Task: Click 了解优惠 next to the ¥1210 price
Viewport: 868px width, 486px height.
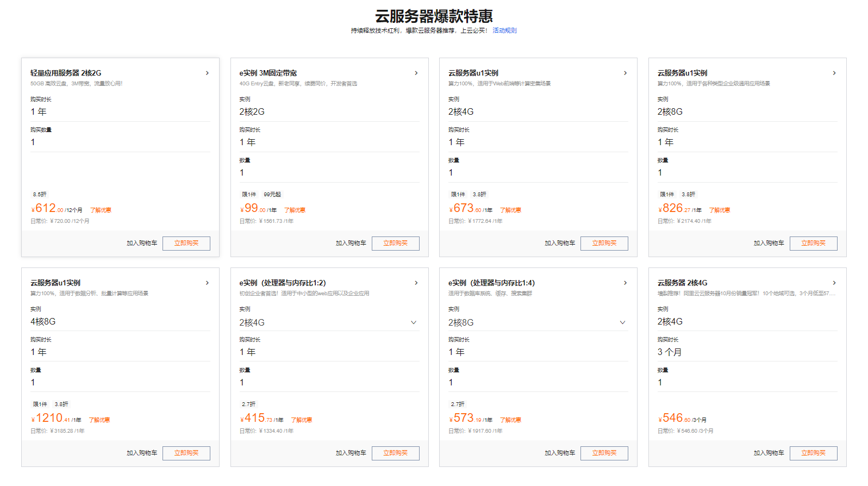Action: click(99, 420)
